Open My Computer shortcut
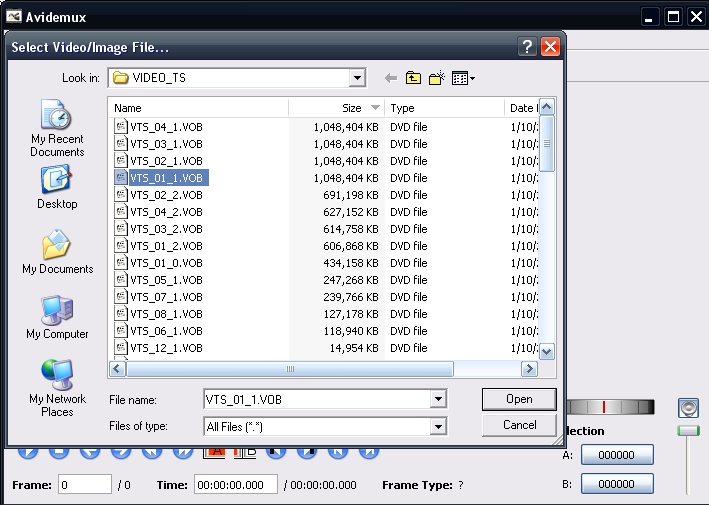The width and height of the screenshot is (709, 505). (57, 317)
